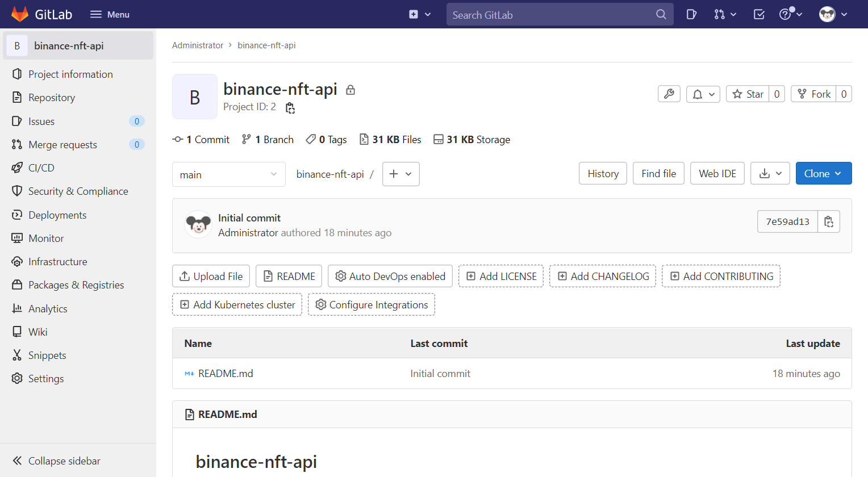Open Merge requests in sidebar
The image size is (868, 477).
point(78,144)
